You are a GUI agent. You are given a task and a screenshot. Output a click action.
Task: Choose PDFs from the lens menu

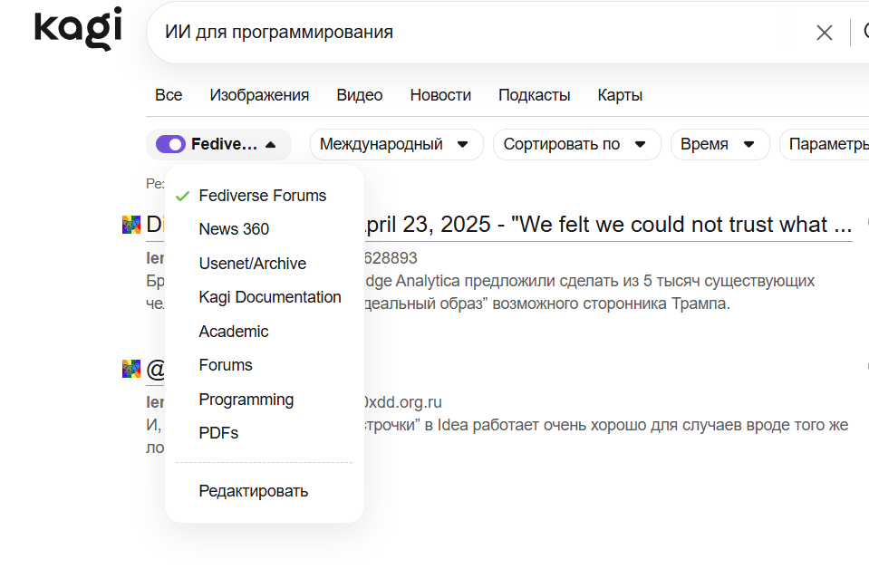[217, 433]
